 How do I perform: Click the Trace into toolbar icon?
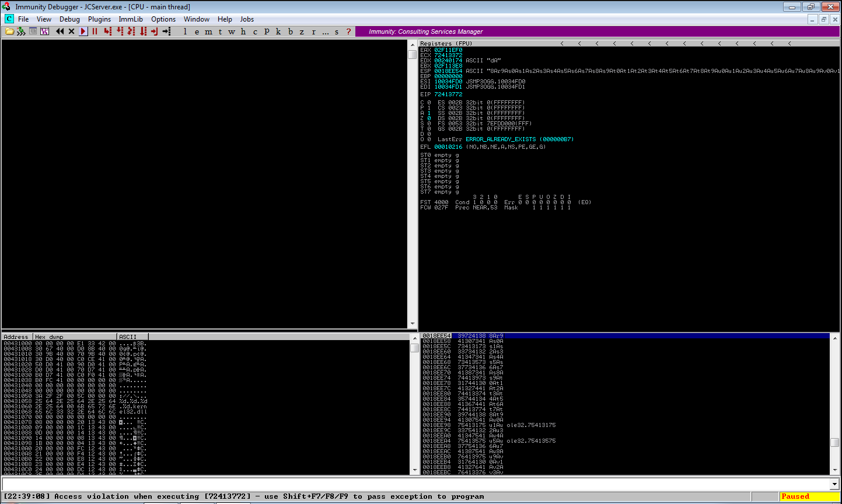coord(131,32)
